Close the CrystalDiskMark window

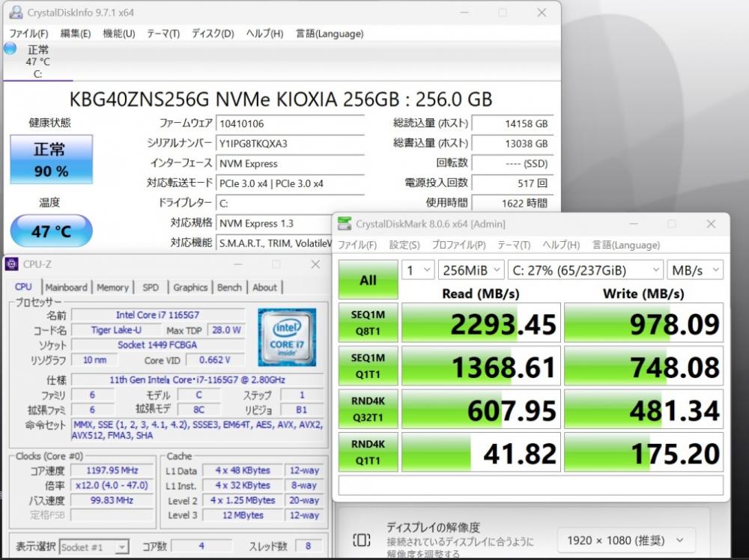711,223
